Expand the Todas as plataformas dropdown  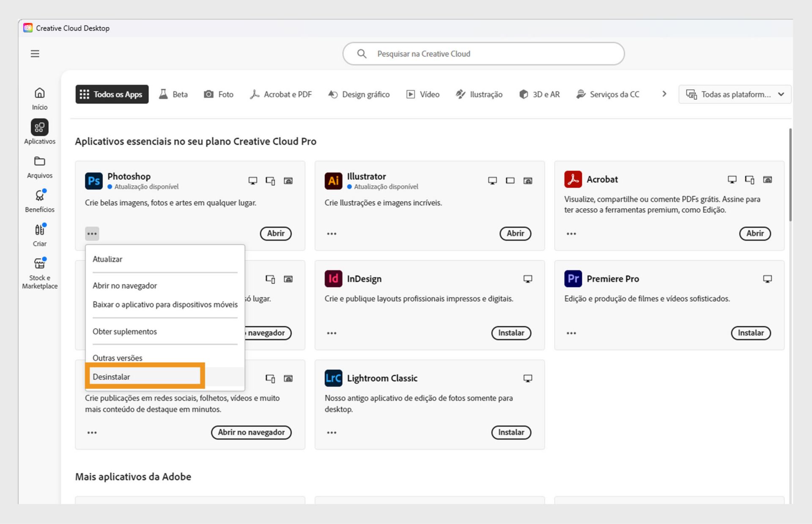click(735, 94)
